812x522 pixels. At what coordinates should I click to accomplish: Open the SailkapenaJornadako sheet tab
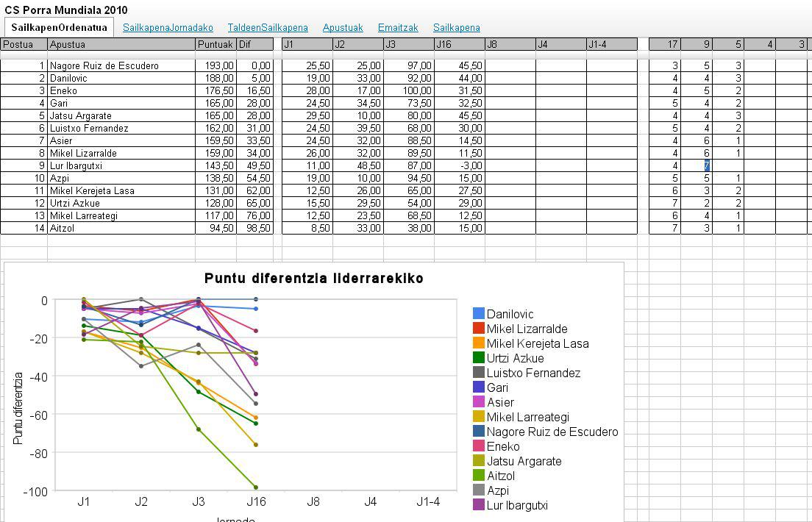(x=168, y=27)
